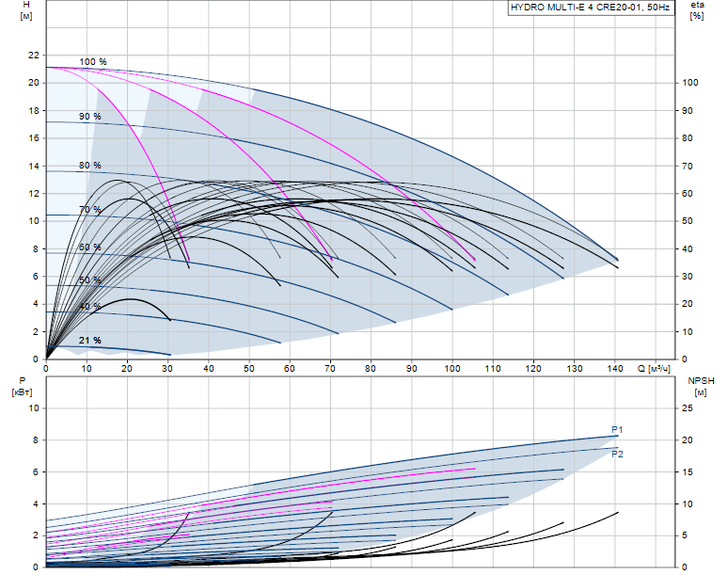Click the 70 tick on the Q axis
Image resolution: width=728 pixels, height=575 pixels.
point(330,369)
